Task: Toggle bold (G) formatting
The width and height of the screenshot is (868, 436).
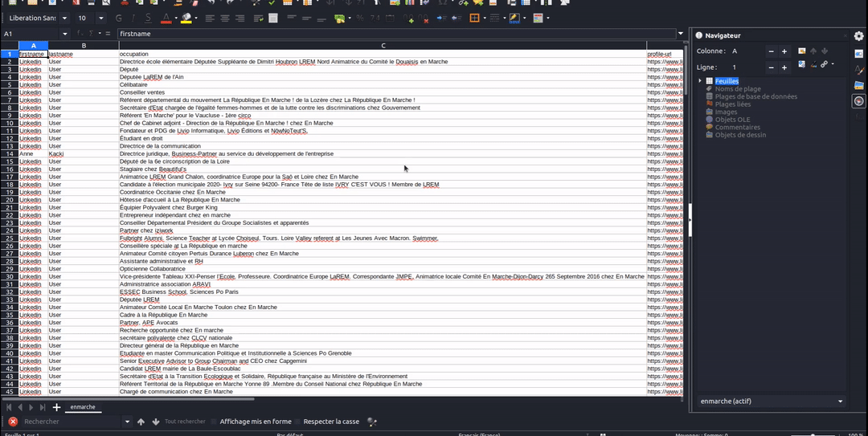Action: (x=118, y=18)
